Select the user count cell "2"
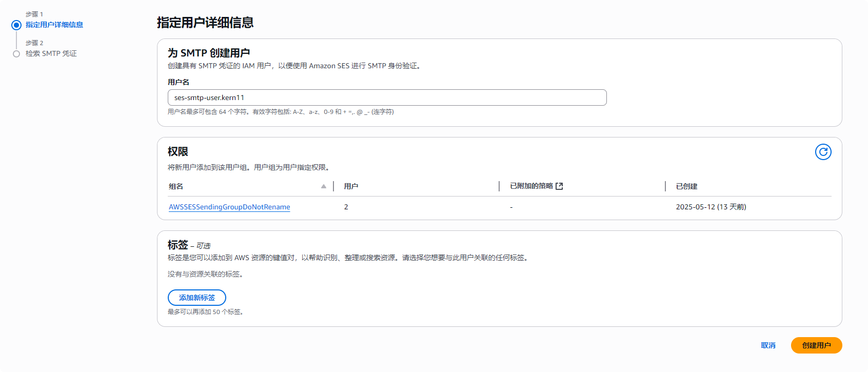Viewport: 868px width, 372px height. 346,207
